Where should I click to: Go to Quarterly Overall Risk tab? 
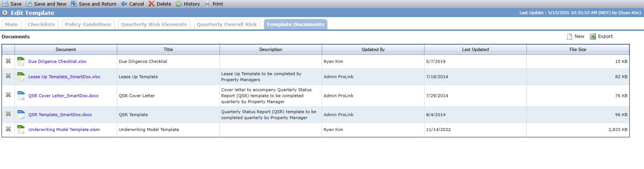pos(227,24)
